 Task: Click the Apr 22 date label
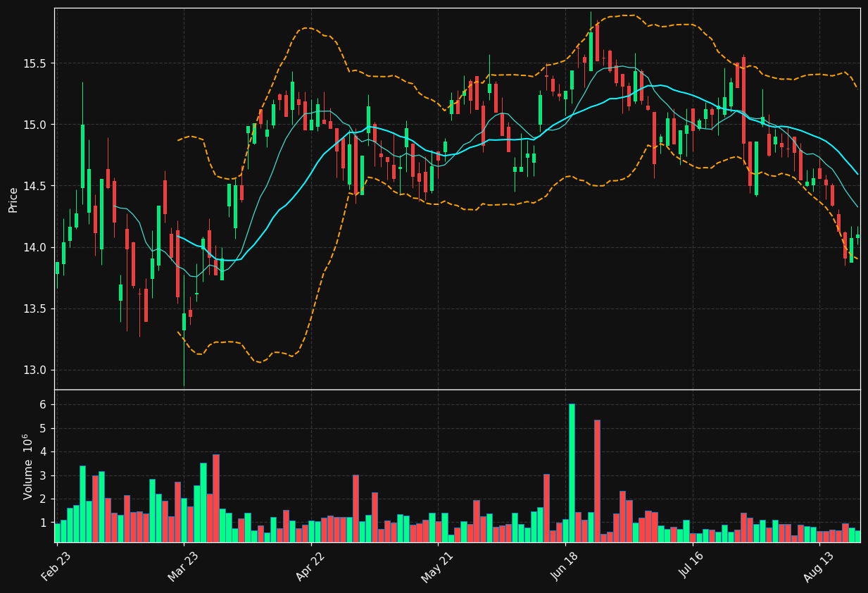pyautogui.click(x=310, y=567)
